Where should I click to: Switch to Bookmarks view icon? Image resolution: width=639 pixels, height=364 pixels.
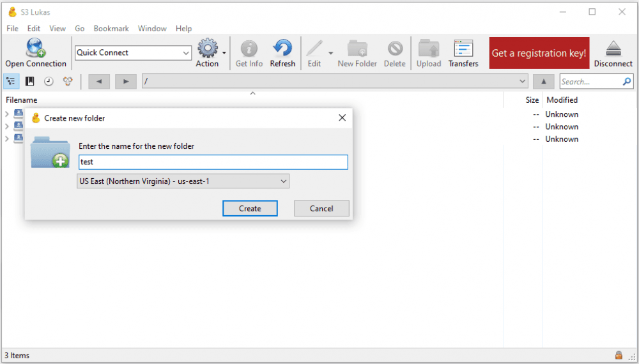30,82
